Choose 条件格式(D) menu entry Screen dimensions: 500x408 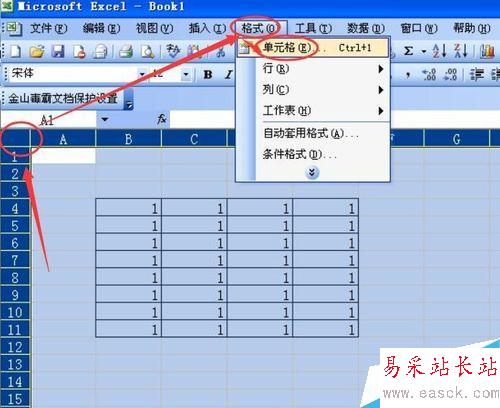(x=313, y=154)
